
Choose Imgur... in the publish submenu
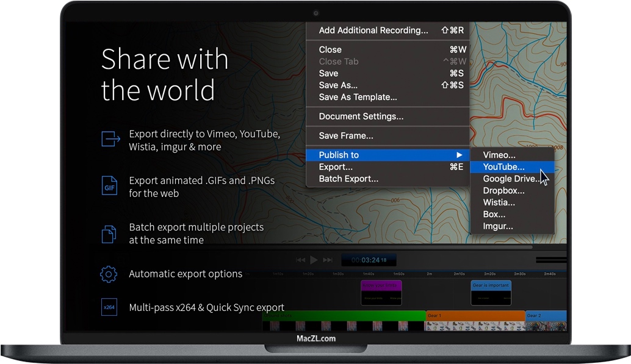click(498, 226)
